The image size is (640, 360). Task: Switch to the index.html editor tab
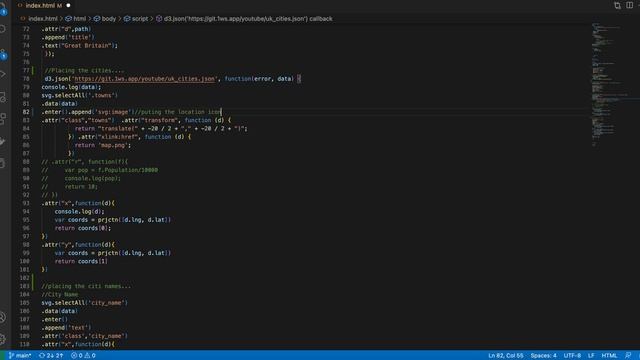click(40, 5)
